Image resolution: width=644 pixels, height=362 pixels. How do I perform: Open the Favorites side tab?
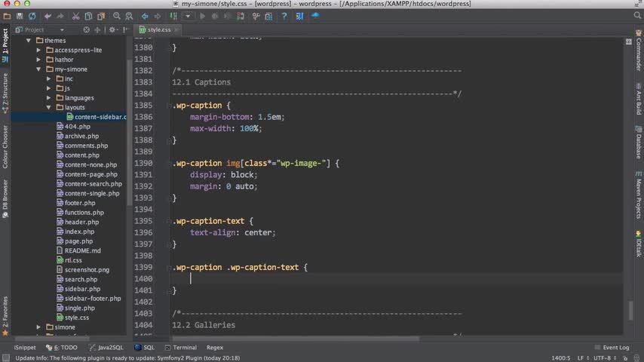[x=5, y=315]
